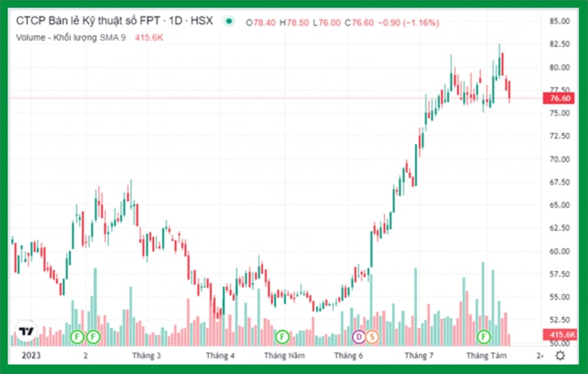Click the green market status dot
This screenshot has height=374, width=588.
229,21
